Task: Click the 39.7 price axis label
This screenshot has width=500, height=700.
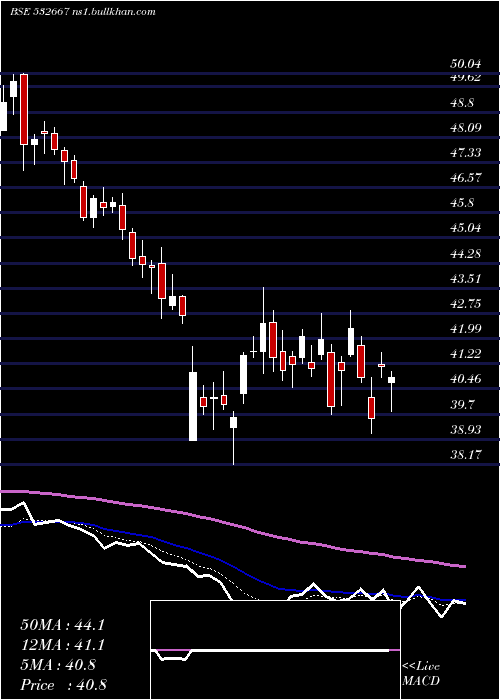Action: pyautogui.click(x=462, y=404)
